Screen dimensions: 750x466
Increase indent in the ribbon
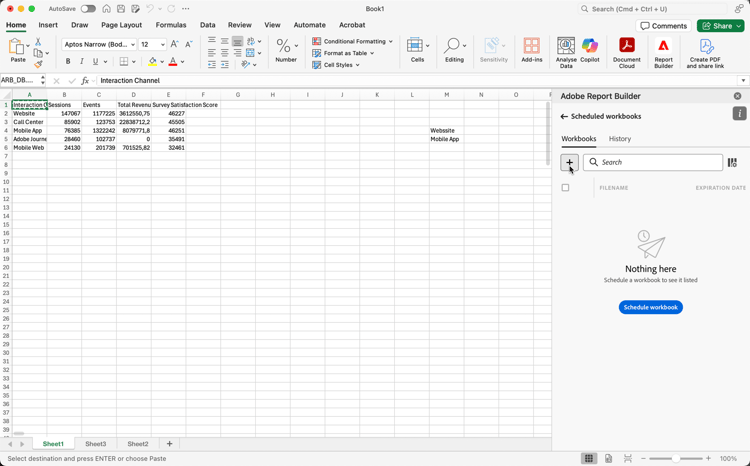[x=224, y=64]
